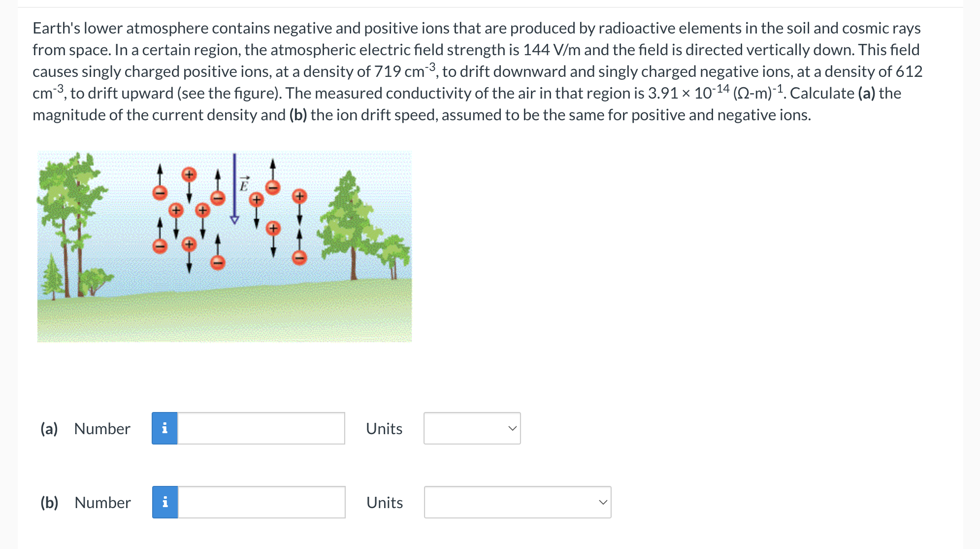Click a negative ion symbol in the figure

pos(160,193)
